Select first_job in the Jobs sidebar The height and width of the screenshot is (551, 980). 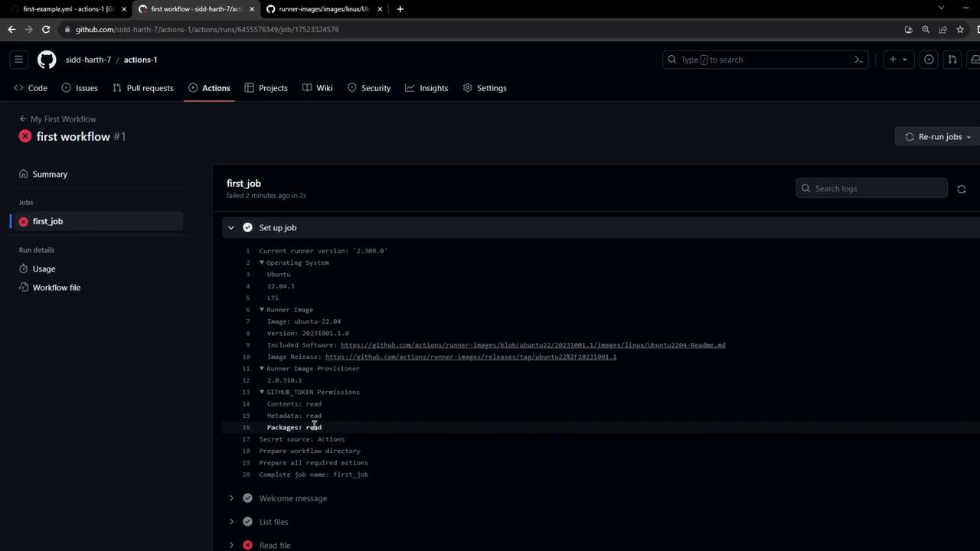(x=97, y=221)
